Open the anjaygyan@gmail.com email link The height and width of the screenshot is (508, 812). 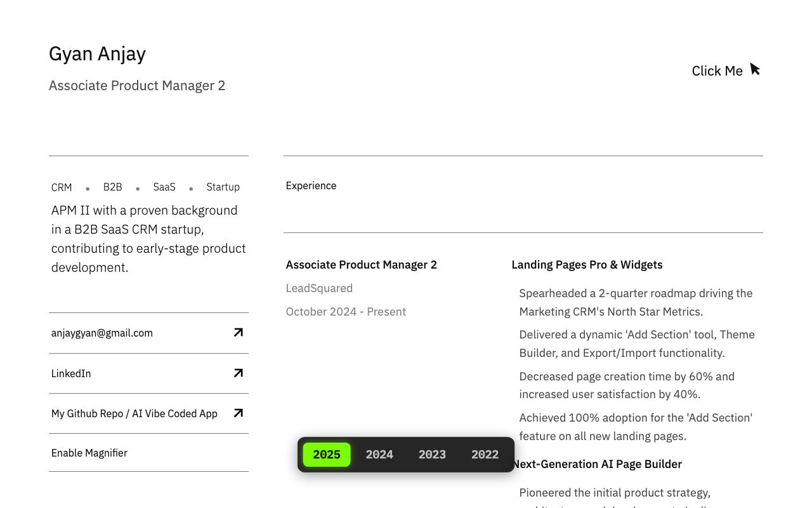coord(102,333)
